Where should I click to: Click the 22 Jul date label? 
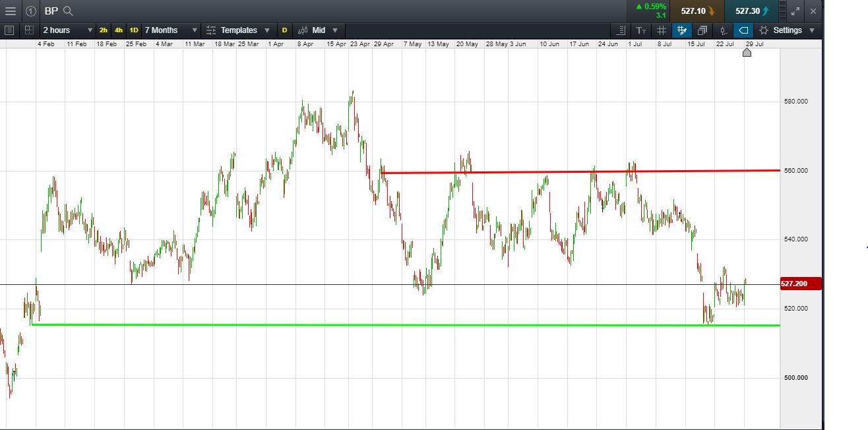tap(724, 44)
